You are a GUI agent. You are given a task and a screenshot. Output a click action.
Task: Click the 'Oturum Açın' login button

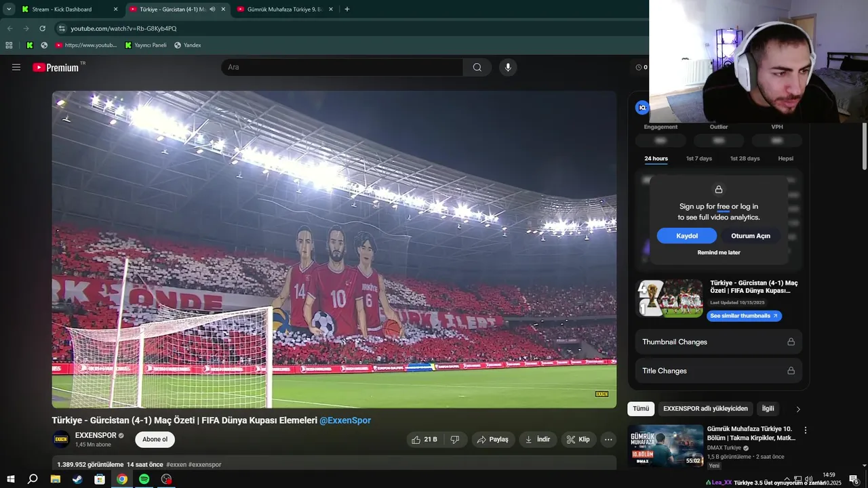750,236
